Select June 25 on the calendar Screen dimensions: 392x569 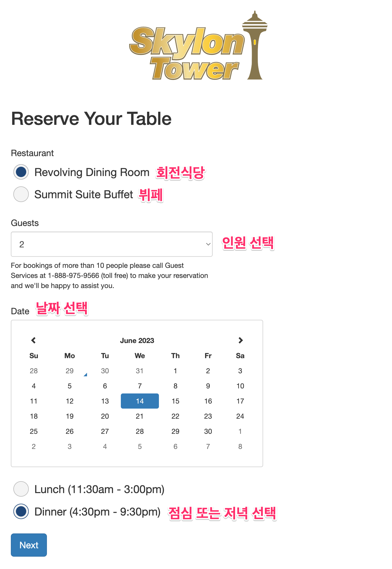coord(34,431)
